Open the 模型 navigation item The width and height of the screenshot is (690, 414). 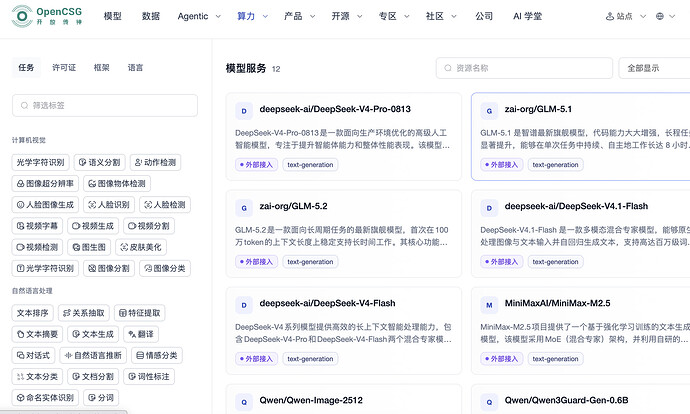[112, 16]
